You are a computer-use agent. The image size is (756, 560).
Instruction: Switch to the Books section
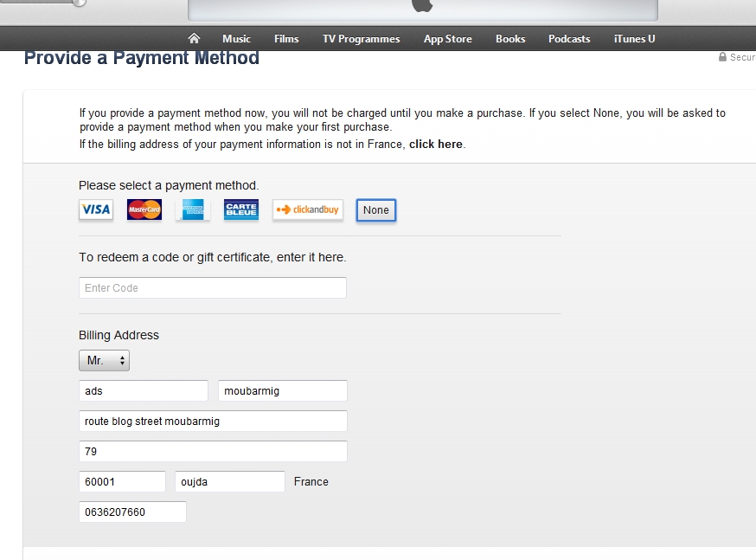click(510, 39)
